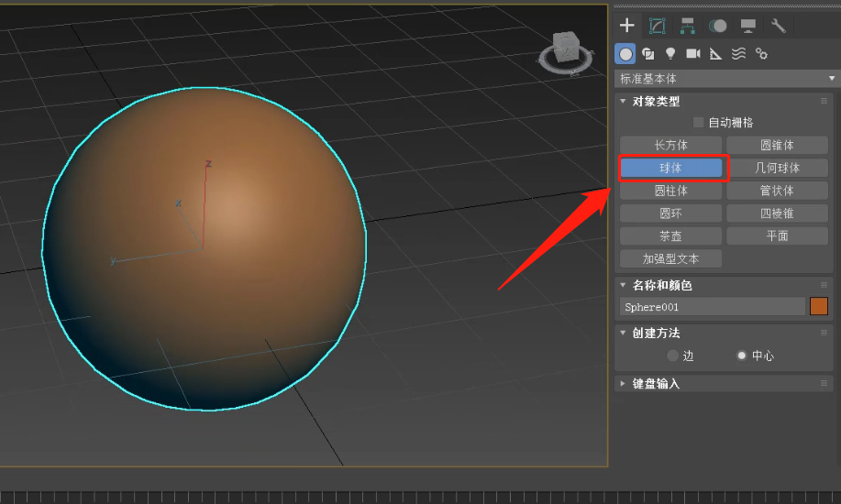Open the Motion panel tab

[717, 26]
